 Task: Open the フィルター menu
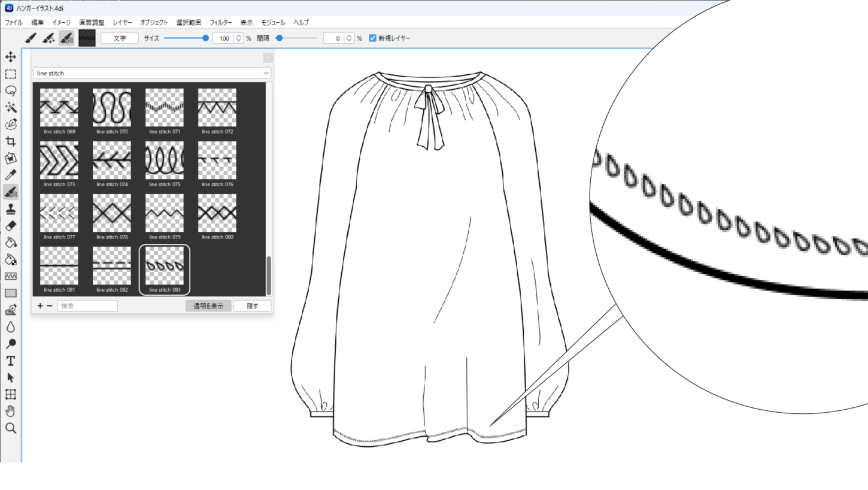pos(221,22)
